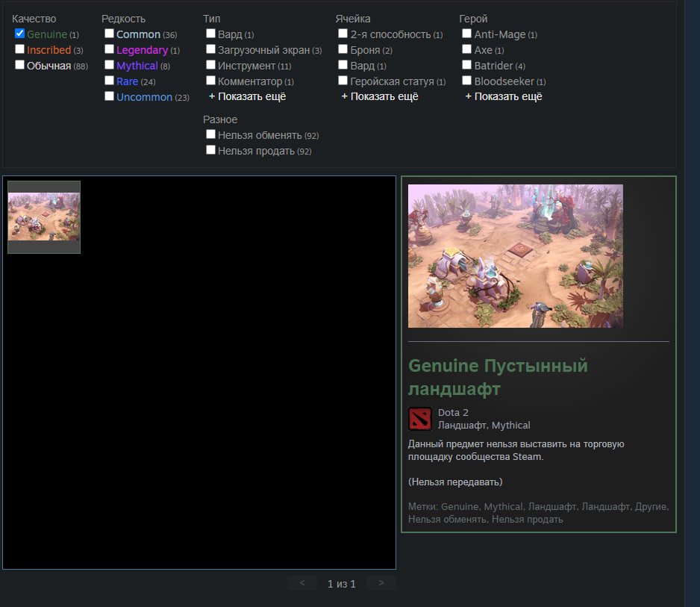This screenshot has width=700, height=607.
Task: Expand more heroes under Герой
Action: coord(504,96)
